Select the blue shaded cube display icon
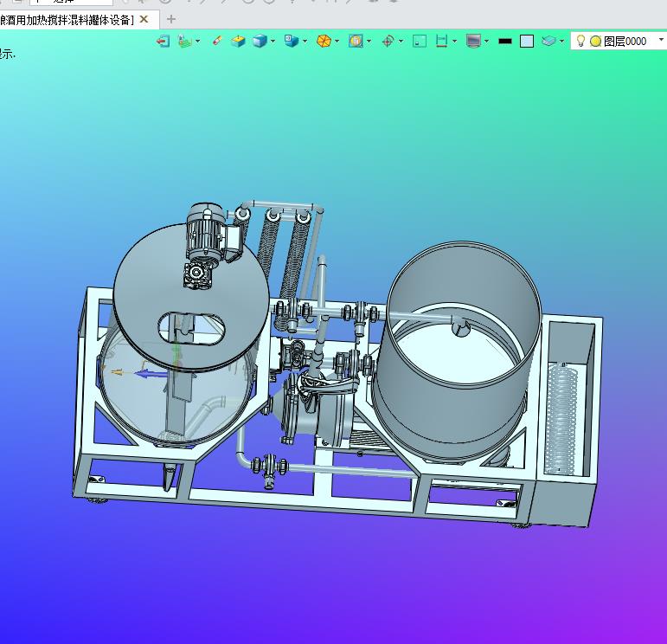Screen dimensions: 667x644 (260, 41)
